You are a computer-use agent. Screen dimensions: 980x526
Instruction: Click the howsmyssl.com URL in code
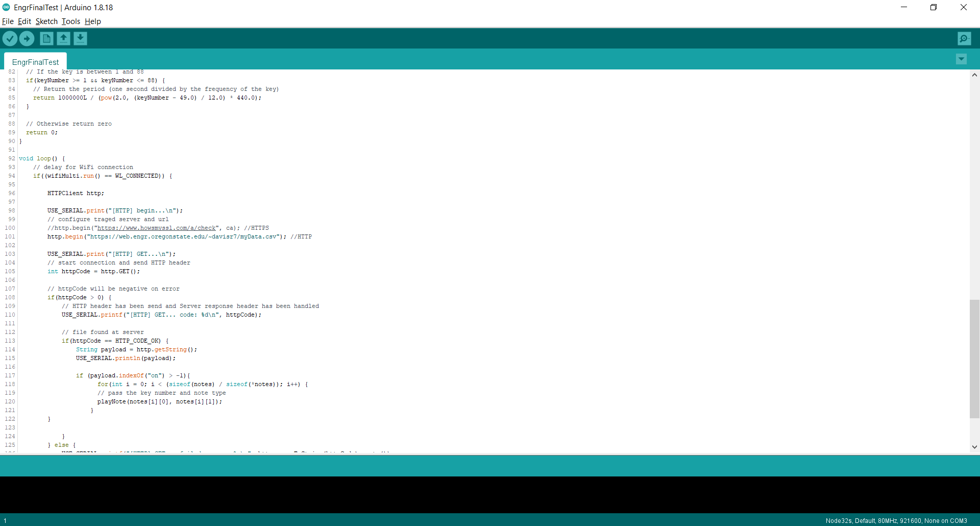(x=156, y=228)
